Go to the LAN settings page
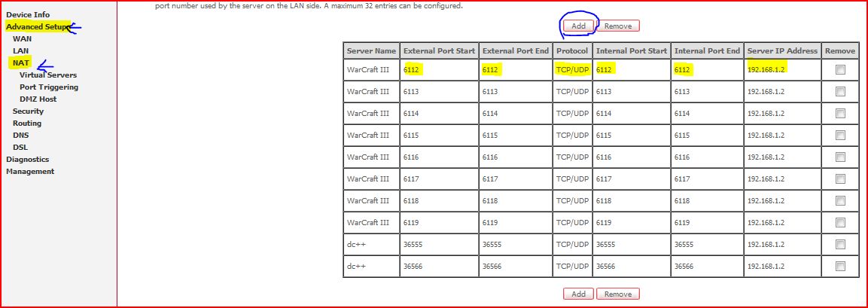 [21, 51]
